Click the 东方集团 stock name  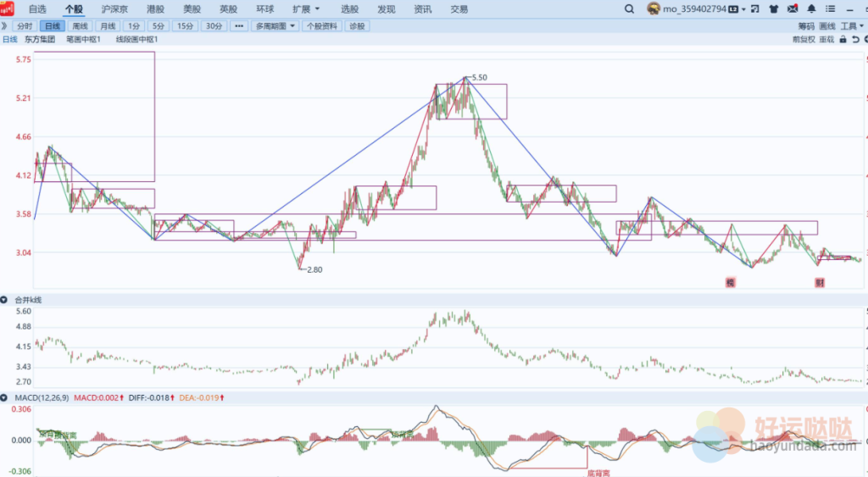(x=40, y=39)
